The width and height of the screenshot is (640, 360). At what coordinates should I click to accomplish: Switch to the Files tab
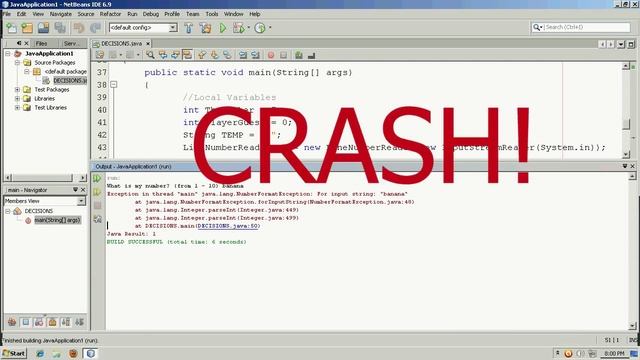click(x=41, y=43)
